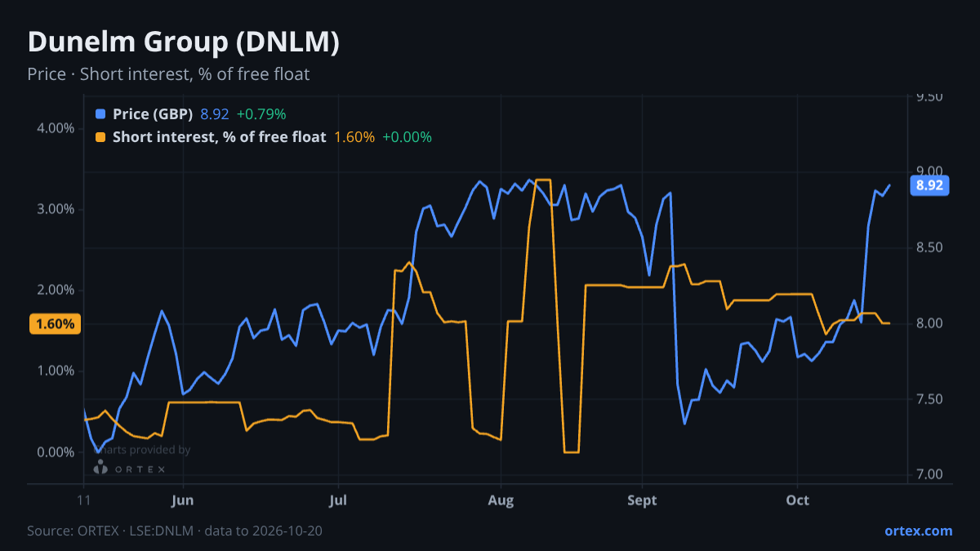Click the 7.50 right axis label

click(929, 399)
